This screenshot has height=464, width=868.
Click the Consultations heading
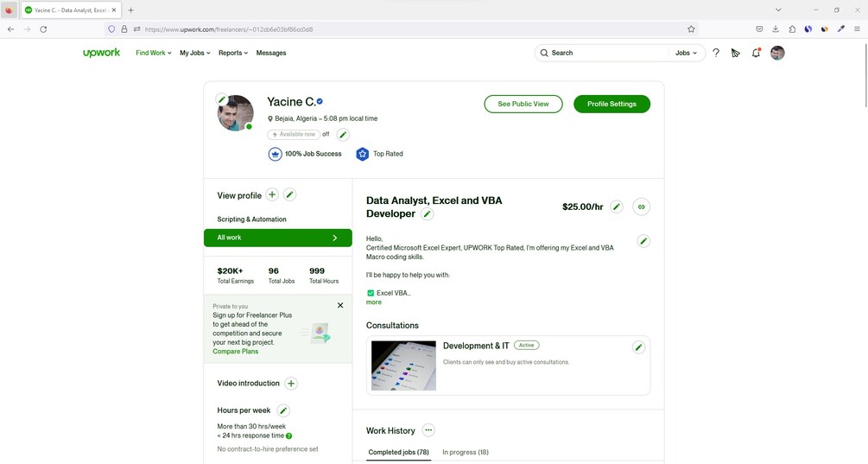pos(392,326)
